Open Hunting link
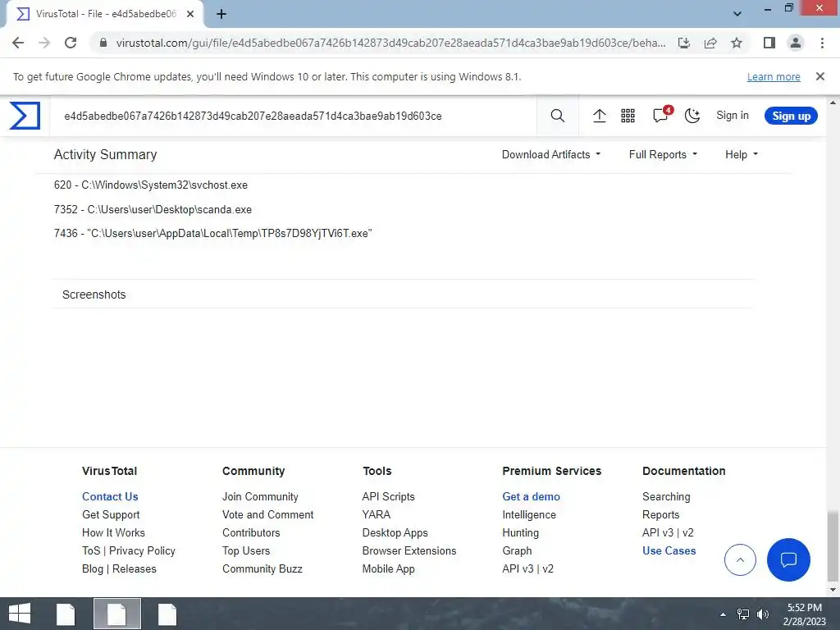The height and width of the screenshot is (630, 840). 520,532
